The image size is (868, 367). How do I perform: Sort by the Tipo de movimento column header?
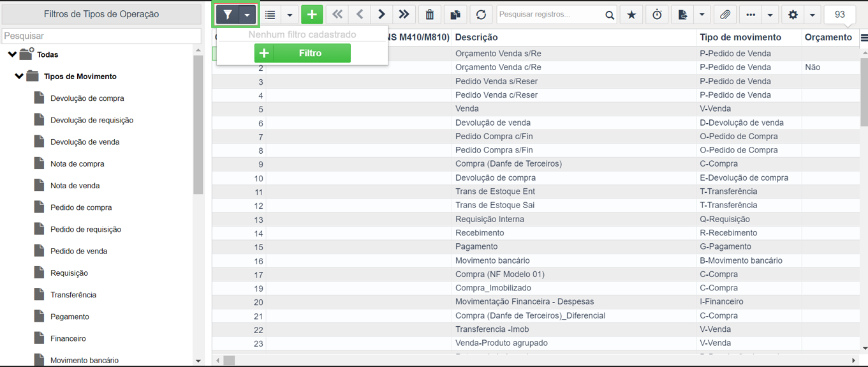[740, 37]
